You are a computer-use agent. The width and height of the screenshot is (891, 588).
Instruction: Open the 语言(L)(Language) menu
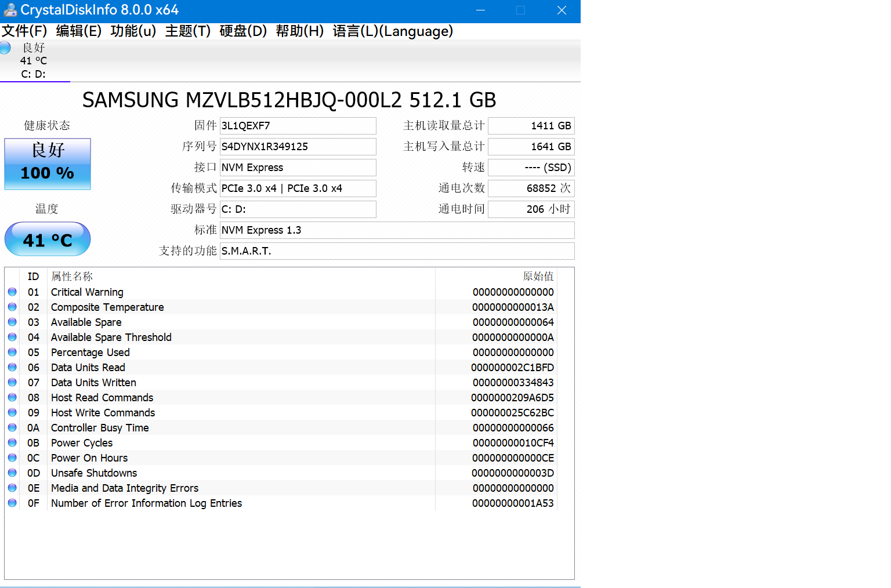click(x=393, y=31)
